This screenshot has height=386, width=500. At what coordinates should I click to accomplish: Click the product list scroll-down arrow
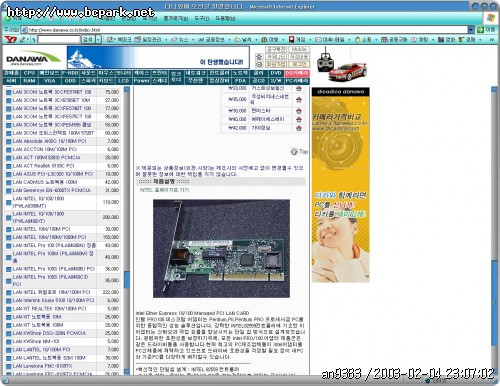click(x=127, y=371)
